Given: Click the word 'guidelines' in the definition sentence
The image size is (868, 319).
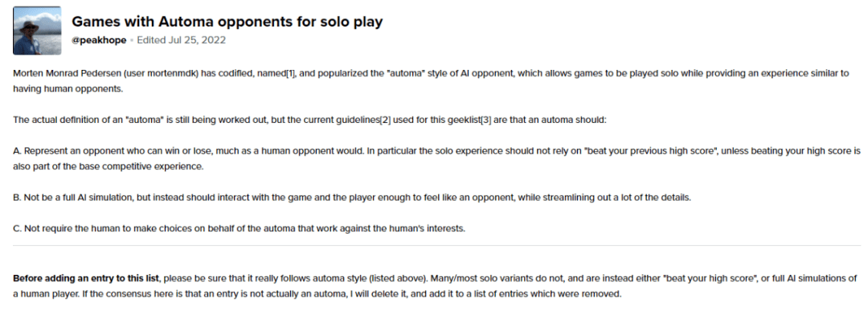Looking at the screenshot, I should tap(358, 120).
